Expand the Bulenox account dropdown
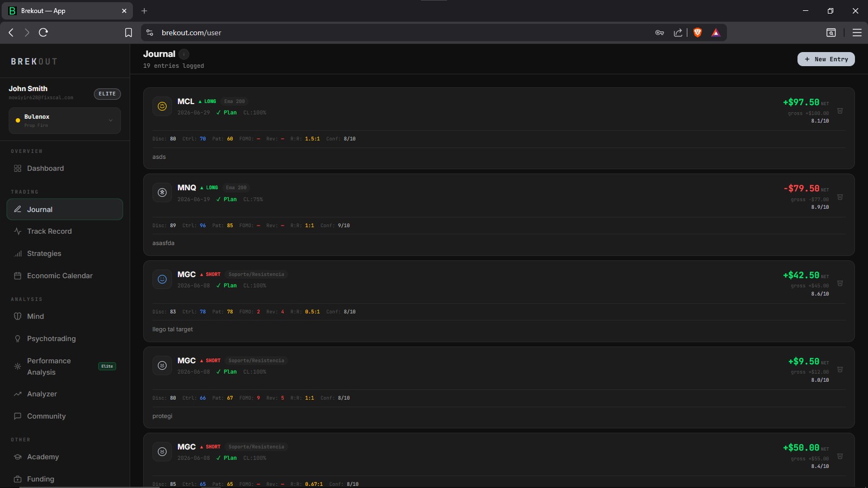The height and width of the screenshot is (488, 868). (x=65, y=120)
